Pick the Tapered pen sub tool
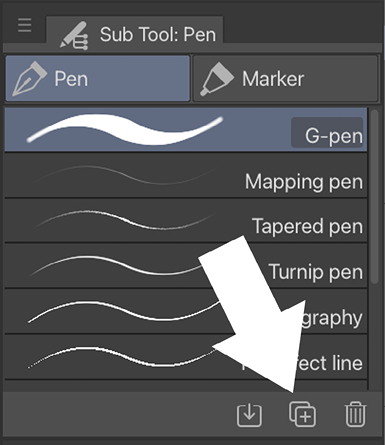 click(x=186, y=221)
